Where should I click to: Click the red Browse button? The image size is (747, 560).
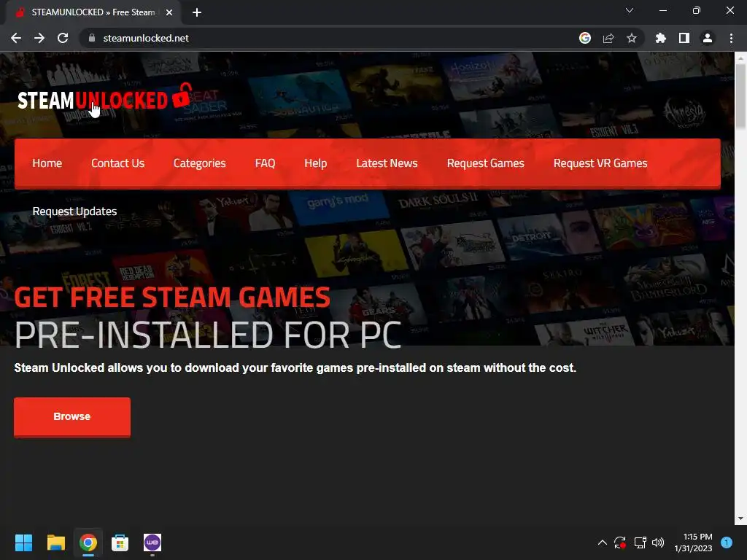pos(72,416)
